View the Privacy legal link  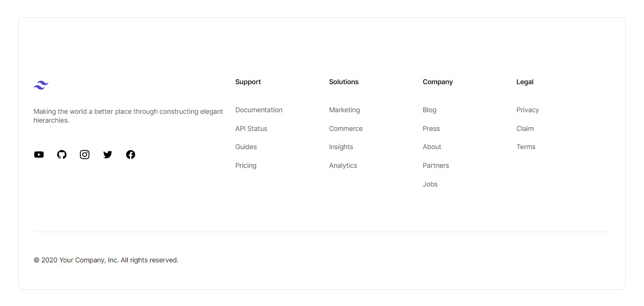tap(528, 110)
